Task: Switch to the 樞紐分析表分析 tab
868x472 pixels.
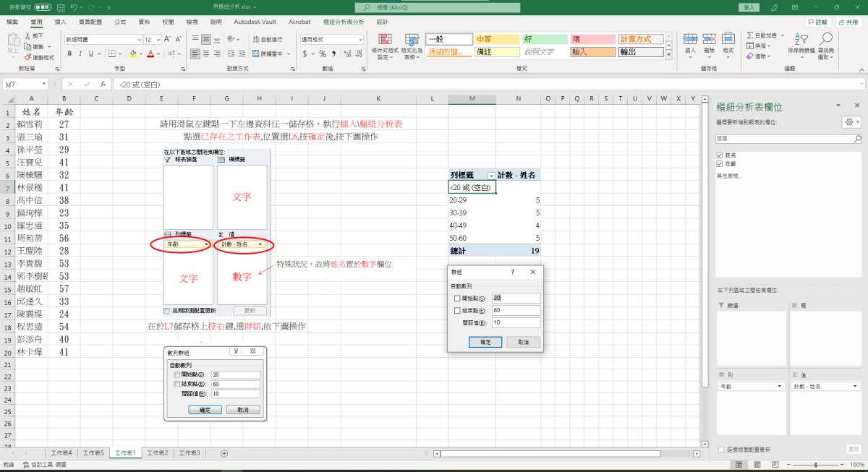Action: [344, 22]
